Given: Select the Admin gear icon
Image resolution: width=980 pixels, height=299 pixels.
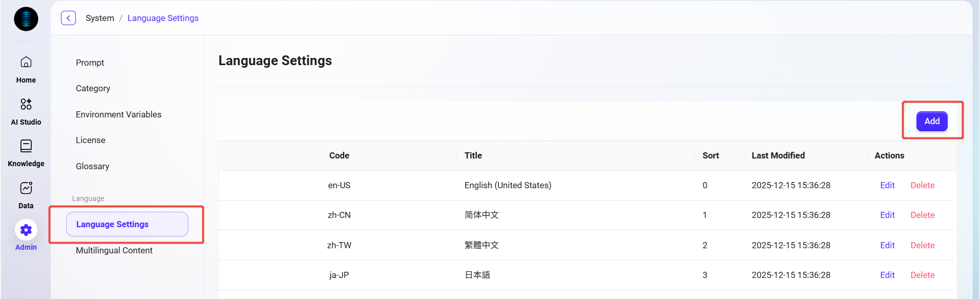Looking at the screenshot, I should point(26,230).
